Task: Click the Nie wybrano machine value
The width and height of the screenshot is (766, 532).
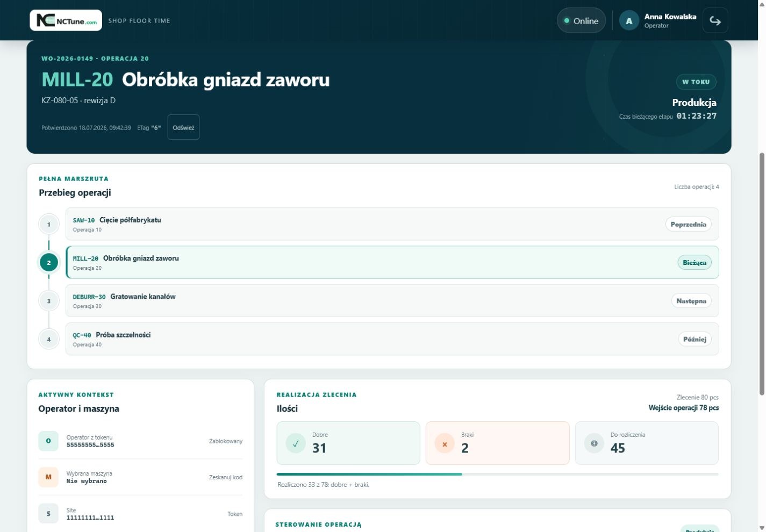Action: 87,481
